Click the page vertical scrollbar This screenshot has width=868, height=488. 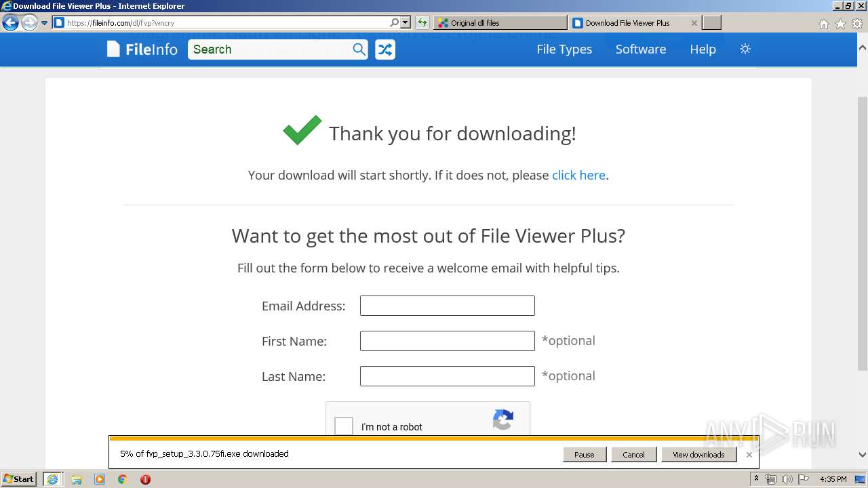tap(863, 234)
